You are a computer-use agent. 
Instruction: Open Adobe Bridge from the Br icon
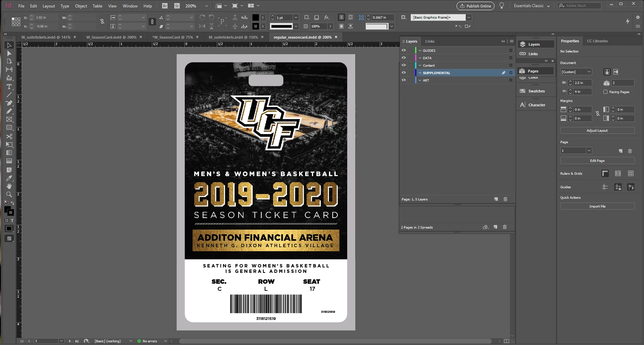click(165, 6)
